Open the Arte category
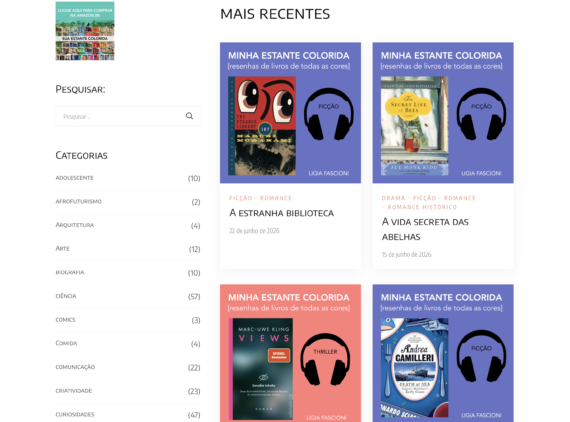Image resolution: width=570 pixels, height=422 pixels. [63, 249]
